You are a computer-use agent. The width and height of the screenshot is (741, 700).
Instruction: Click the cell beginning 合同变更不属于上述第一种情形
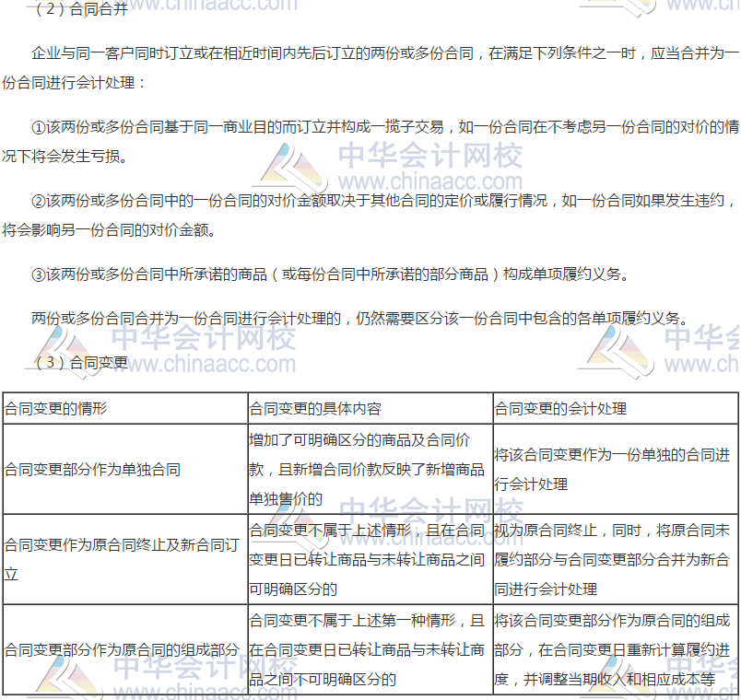click(367, 649)
